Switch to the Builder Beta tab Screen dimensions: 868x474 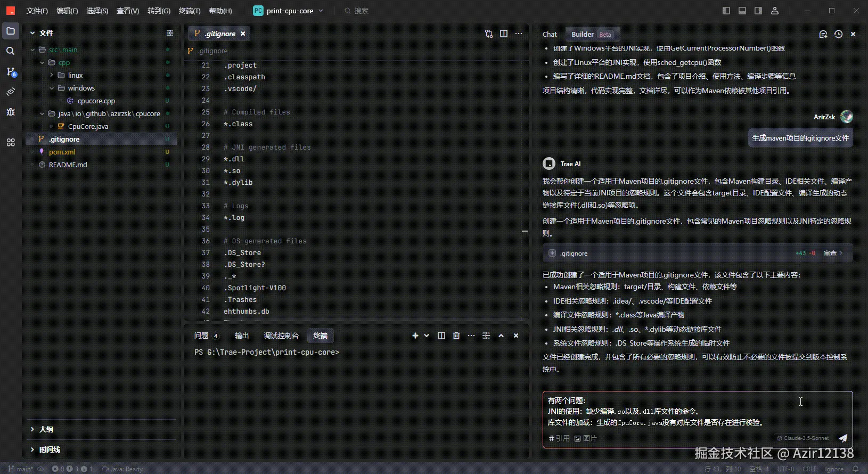[592, 34]
